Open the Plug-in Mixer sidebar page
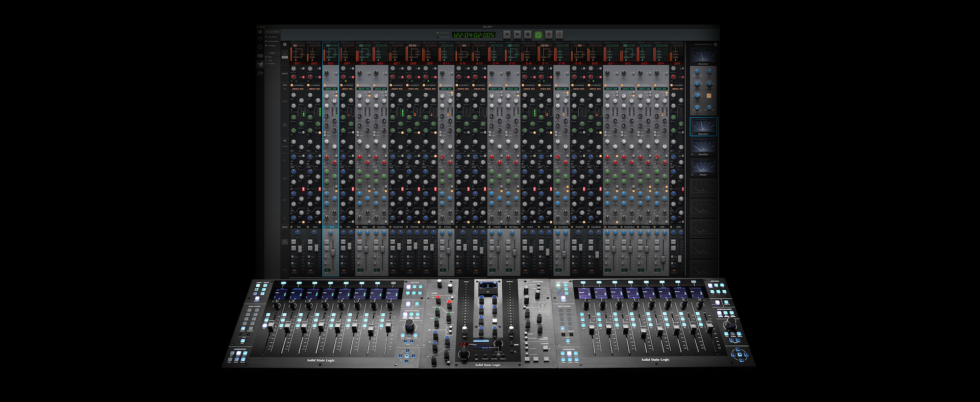 click(260, 64)
